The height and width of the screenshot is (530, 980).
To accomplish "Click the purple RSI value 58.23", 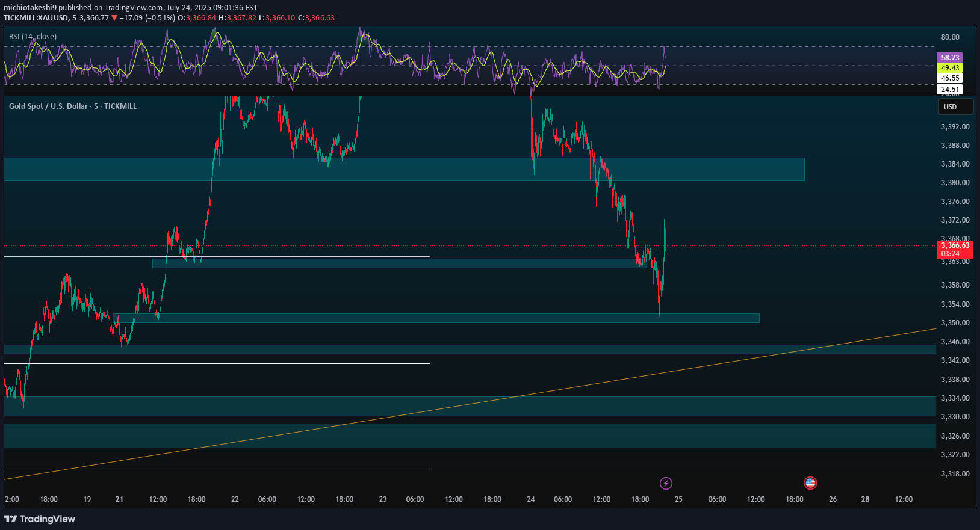I will pos(950,58).
